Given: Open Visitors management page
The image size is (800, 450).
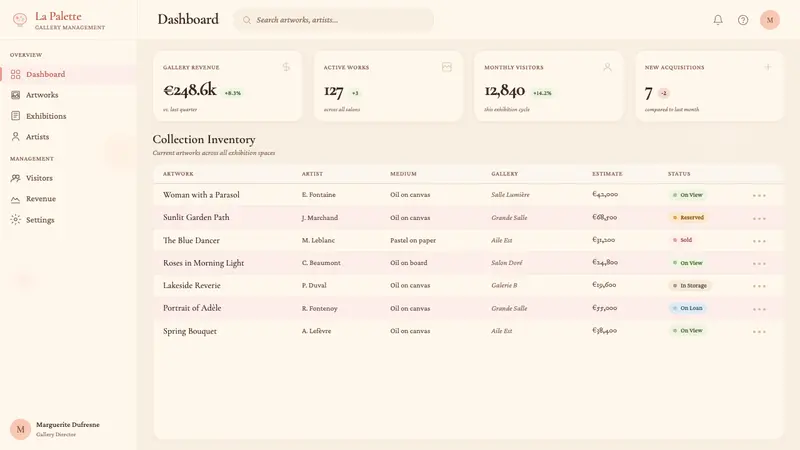Looking at the screenshot, I should (68, 178).
